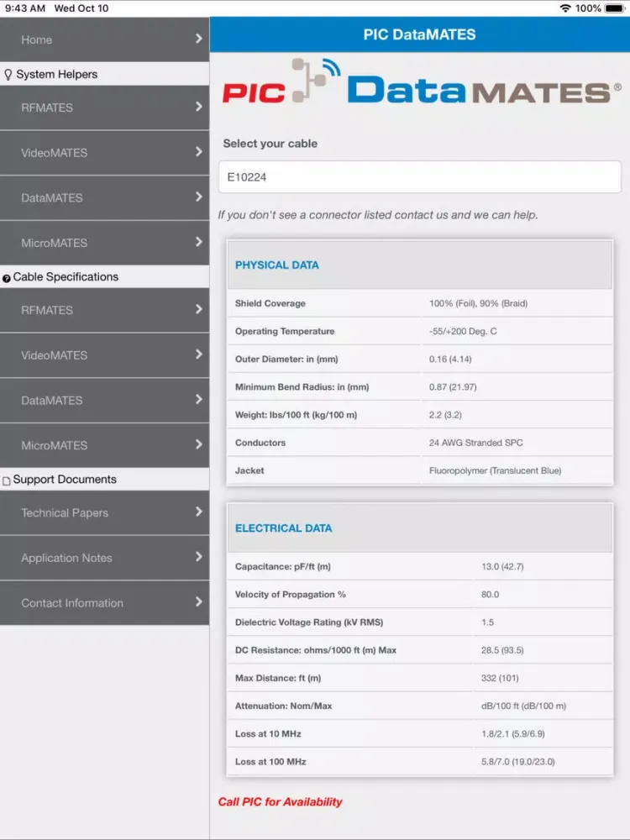
Task: Click '2.2 (3.2)' weight value
Action: (x=445, y=415)
